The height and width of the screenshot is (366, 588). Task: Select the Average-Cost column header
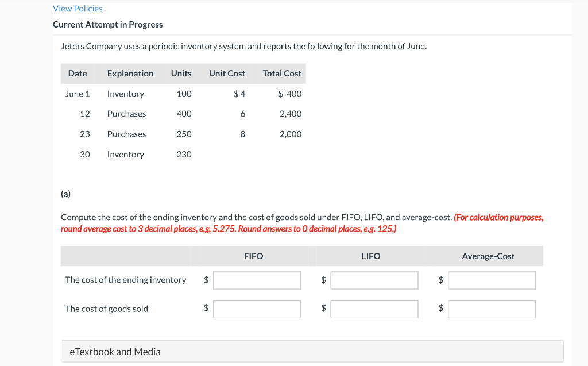coord(488,256)
